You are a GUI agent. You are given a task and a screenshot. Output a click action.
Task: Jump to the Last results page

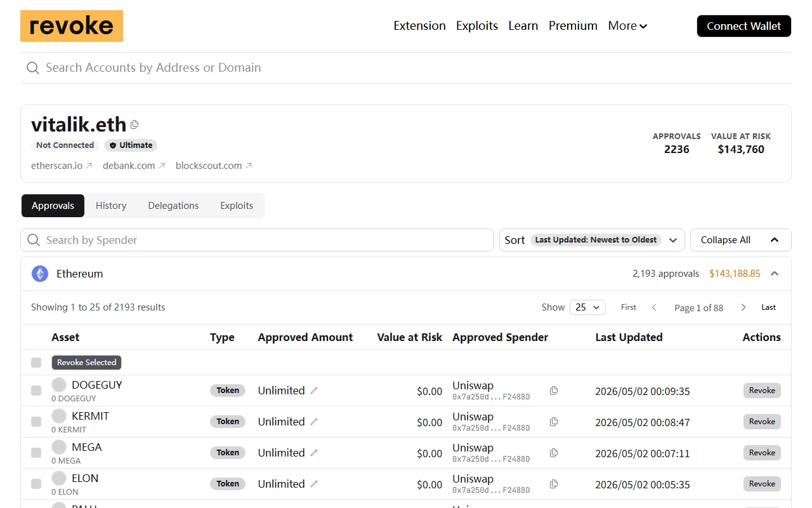(768, 307)
